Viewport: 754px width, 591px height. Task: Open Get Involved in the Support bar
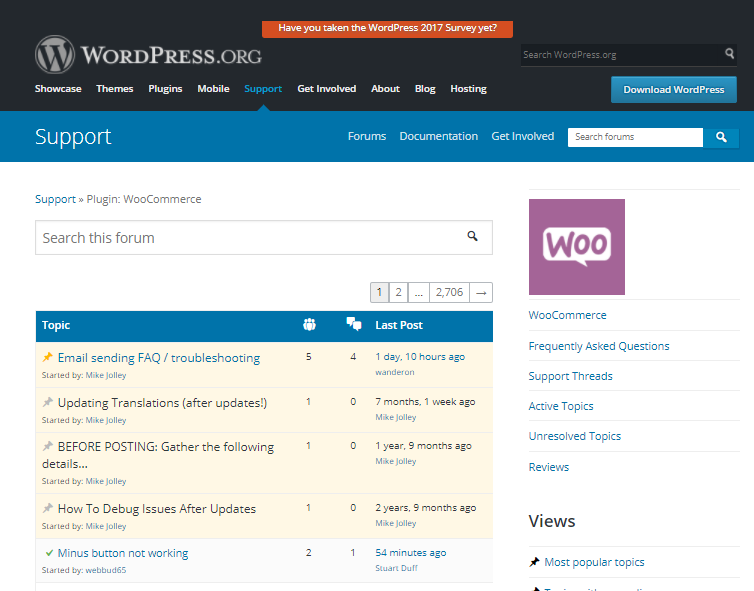[x=523, y=137]
